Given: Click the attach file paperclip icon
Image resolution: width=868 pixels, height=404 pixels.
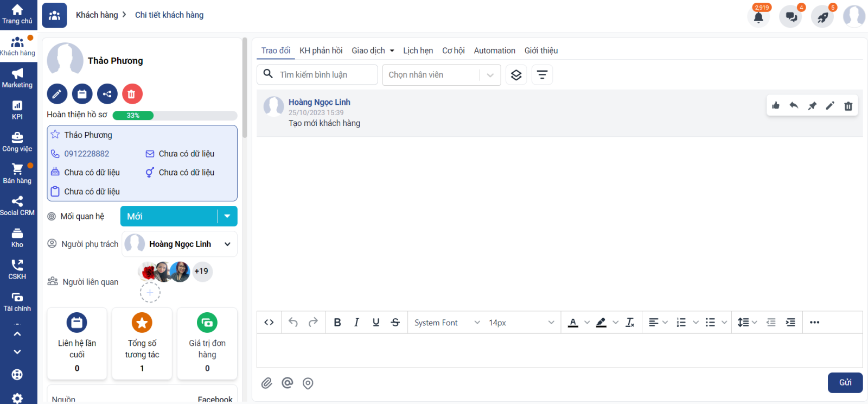Looking at the screenshot, I should coord(266,383).
